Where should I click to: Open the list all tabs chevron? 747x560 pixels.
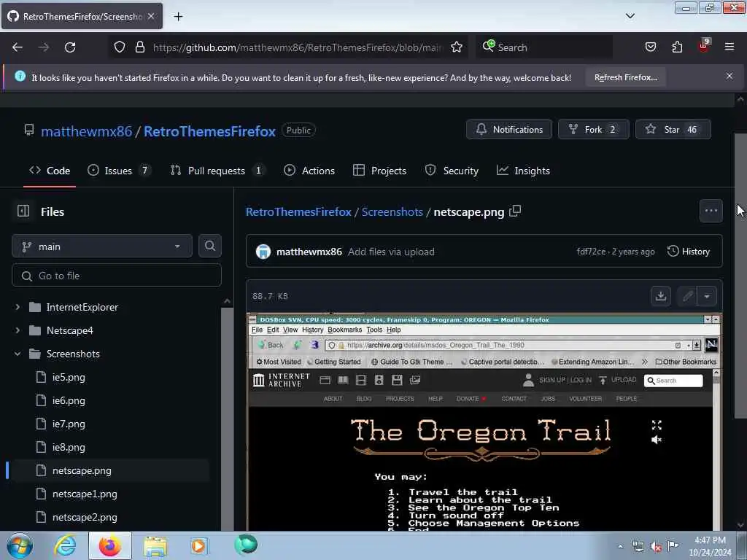(x=630, y=16)
